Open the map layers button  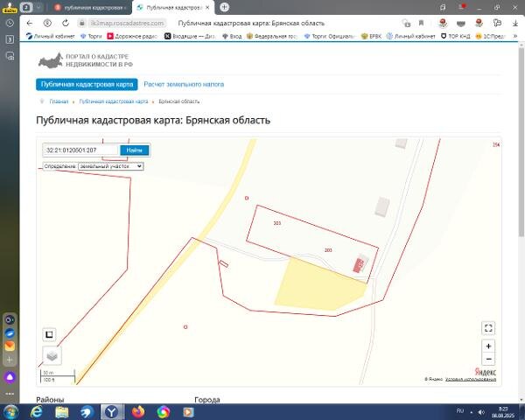(x=52, y=356)
